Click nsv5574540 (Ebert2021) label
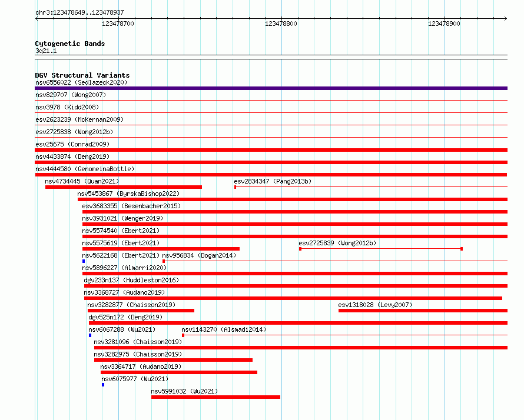 (x=121, y=231)
